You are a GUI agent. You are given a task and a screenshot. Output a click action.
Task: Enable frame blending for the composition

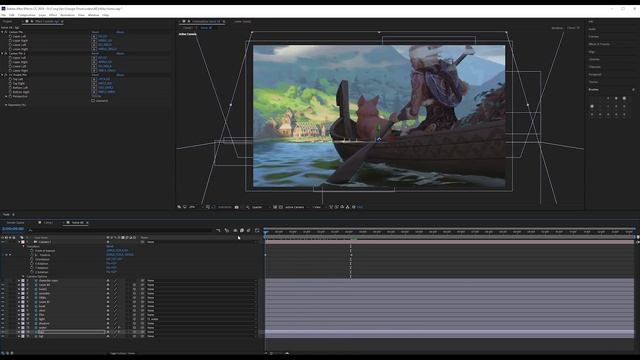tap(242, 231)
